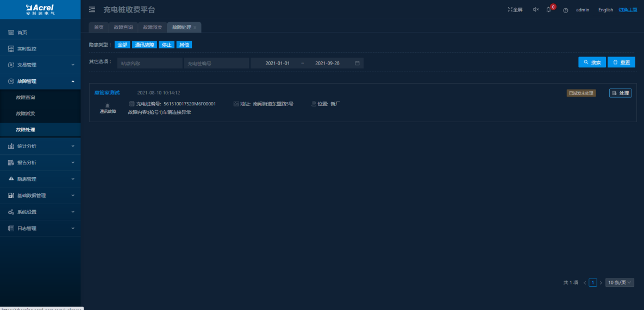644x310 pixels.
Task: Click the help question mark icon
Action: (x=566, y=10)
